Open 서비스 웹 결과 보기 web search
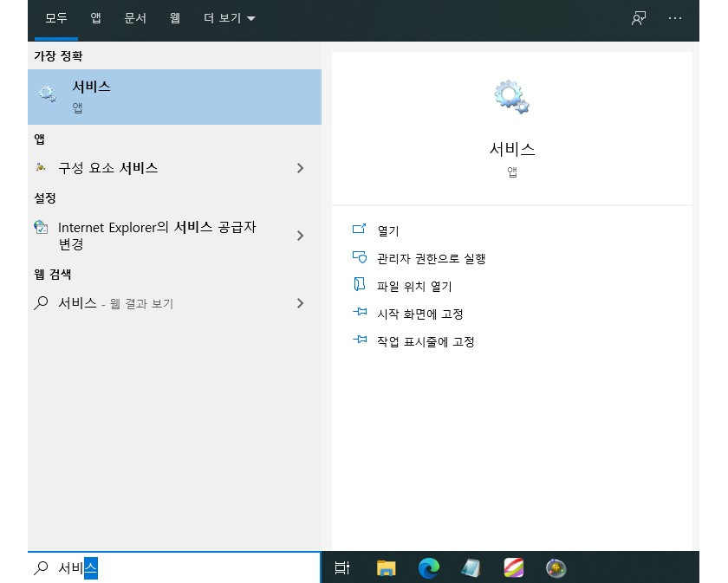 174,303
